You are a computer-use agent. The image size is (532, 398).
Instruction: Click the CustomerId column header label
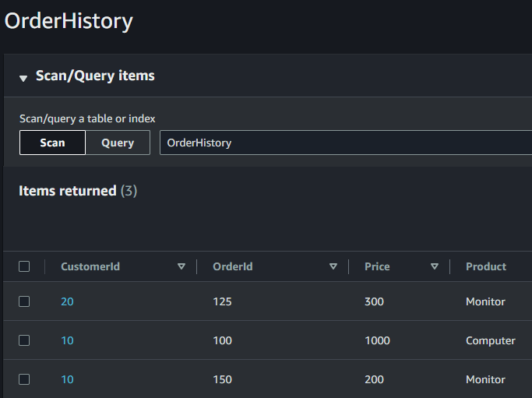pos(90,266)
